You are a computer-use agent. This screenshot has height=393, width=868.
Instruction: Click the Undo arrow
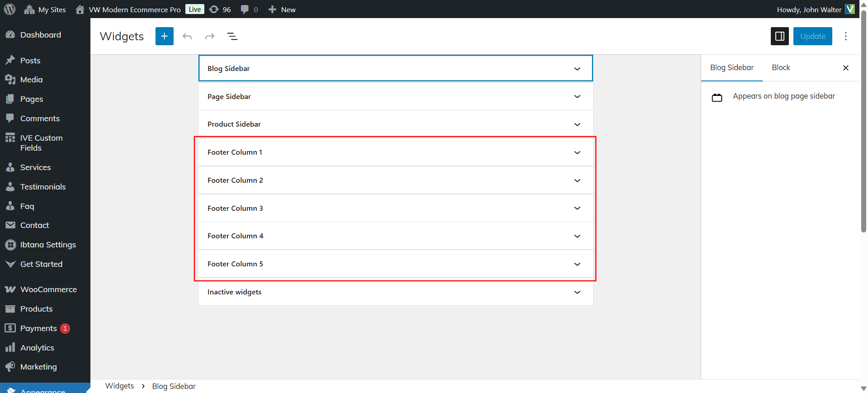coord(187,36)
